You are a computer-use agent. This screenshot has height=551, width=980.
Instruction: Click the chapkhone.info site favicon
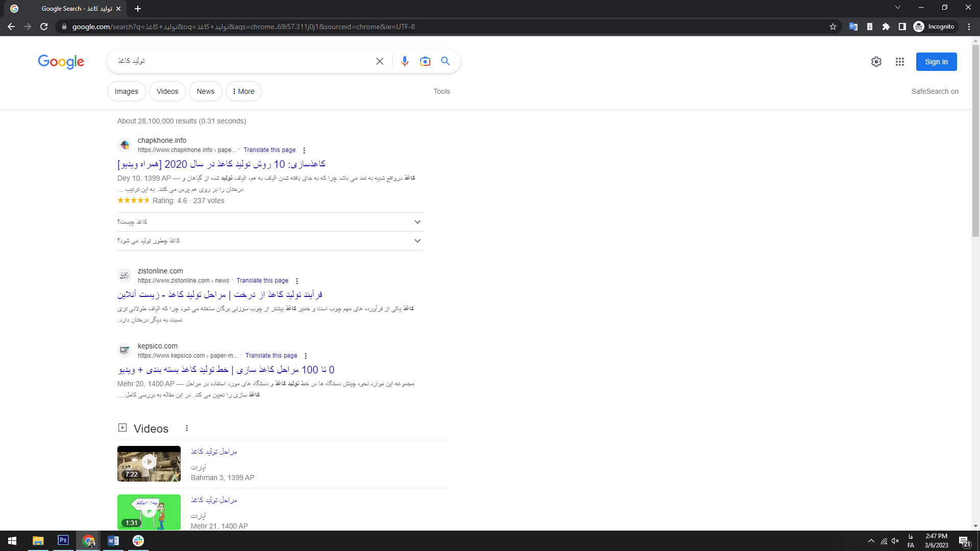[x=125, y=145]
